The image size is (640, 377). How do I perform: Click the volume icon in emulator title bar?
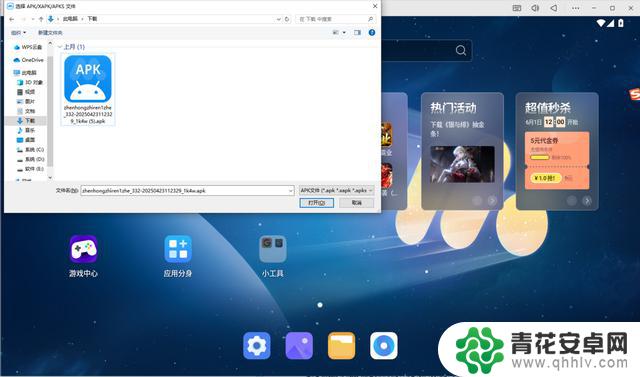535,8
